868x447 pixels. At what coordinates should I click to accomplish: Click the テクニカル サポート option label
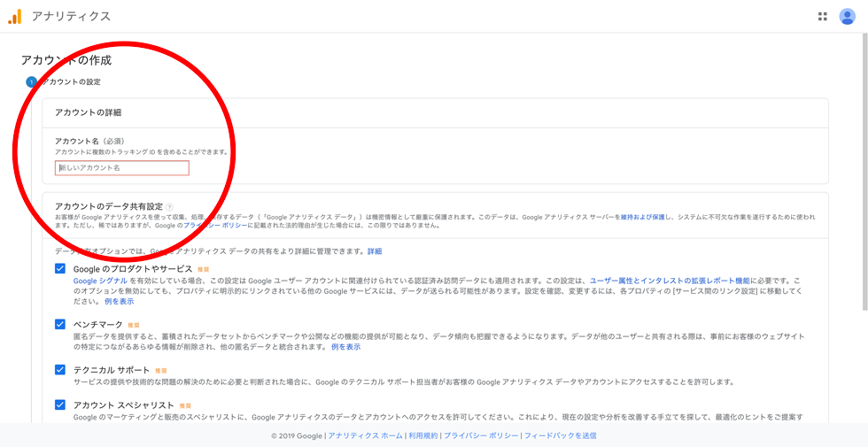pos(112,370)
